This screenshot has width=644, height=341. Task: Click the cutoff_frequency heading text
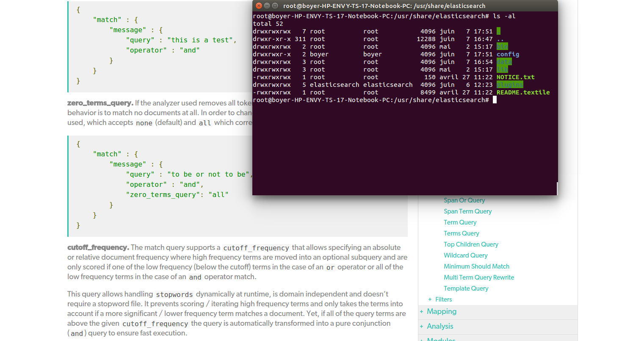click(98, 247)
